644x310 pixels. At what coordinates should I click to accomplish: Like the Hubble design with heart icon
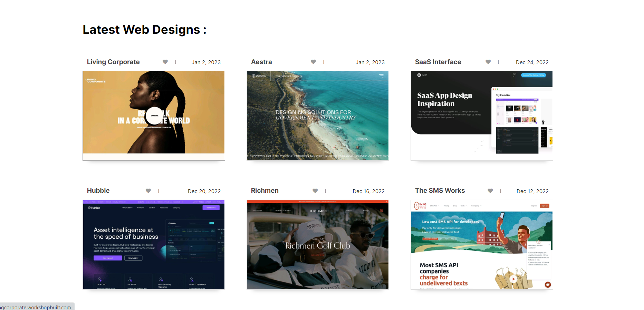[x=148, y=191]
